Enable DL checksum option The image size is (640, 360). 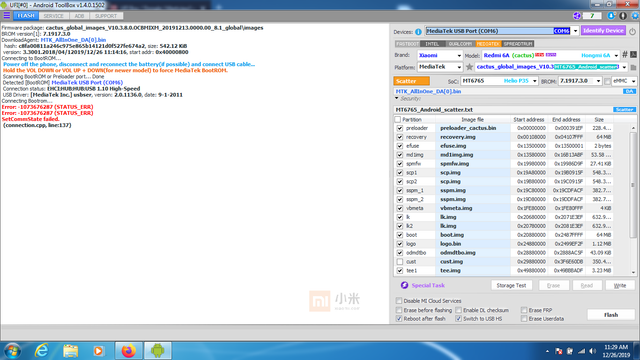tap(458, 310)
